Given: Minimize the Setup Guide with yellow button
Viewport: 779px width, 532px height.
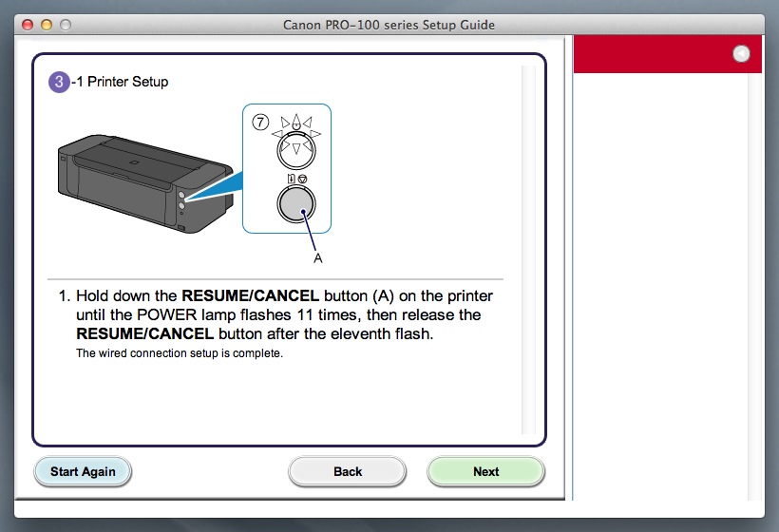Looking at the screenshot, I should coord(47,25).
